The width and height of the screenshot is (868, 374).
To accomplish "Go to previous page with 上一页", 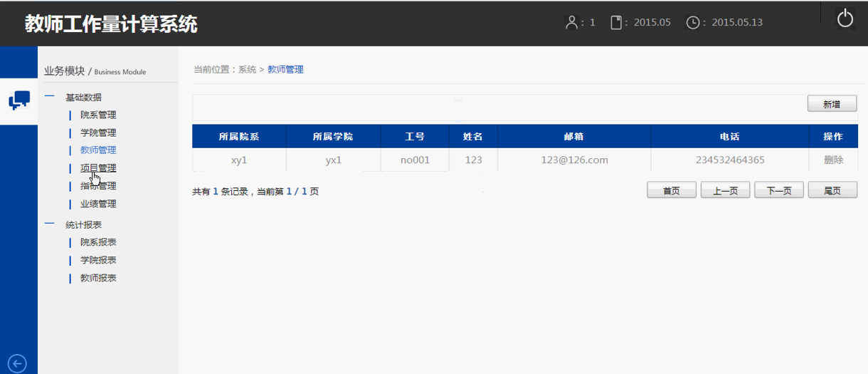I will point(725,190).
